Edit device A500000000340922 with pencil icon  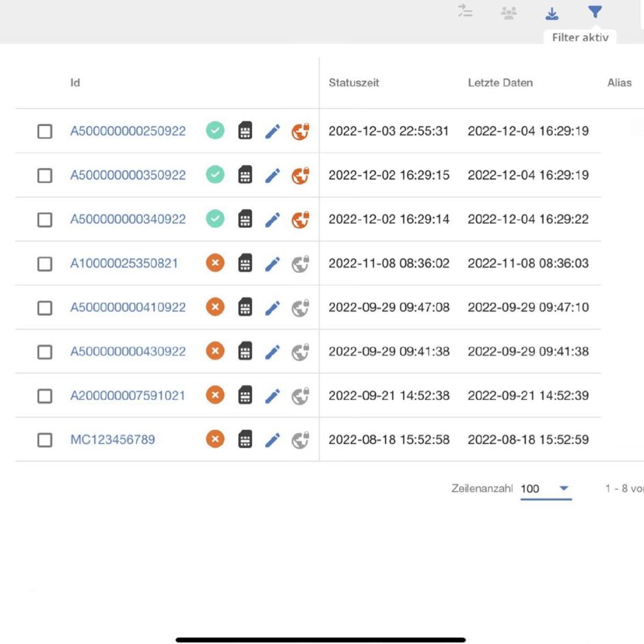272,219
